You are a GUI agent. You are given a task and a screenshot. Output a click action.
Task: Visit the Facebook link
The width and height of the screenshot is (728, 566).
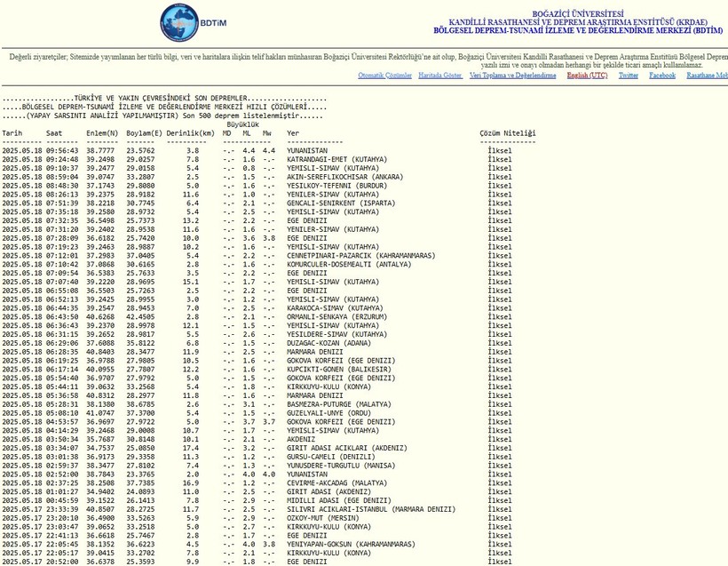[x=662, y=76]
